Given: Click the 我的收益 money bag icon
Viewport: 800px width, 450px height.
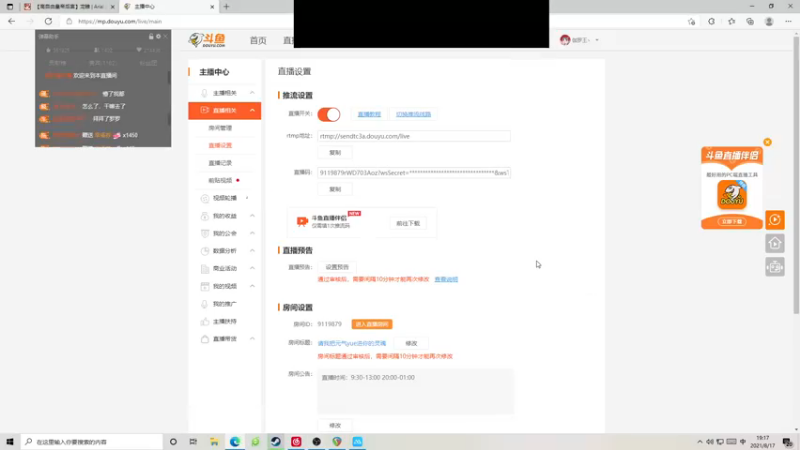Looking at the screenshot, I should pos(205,216).
